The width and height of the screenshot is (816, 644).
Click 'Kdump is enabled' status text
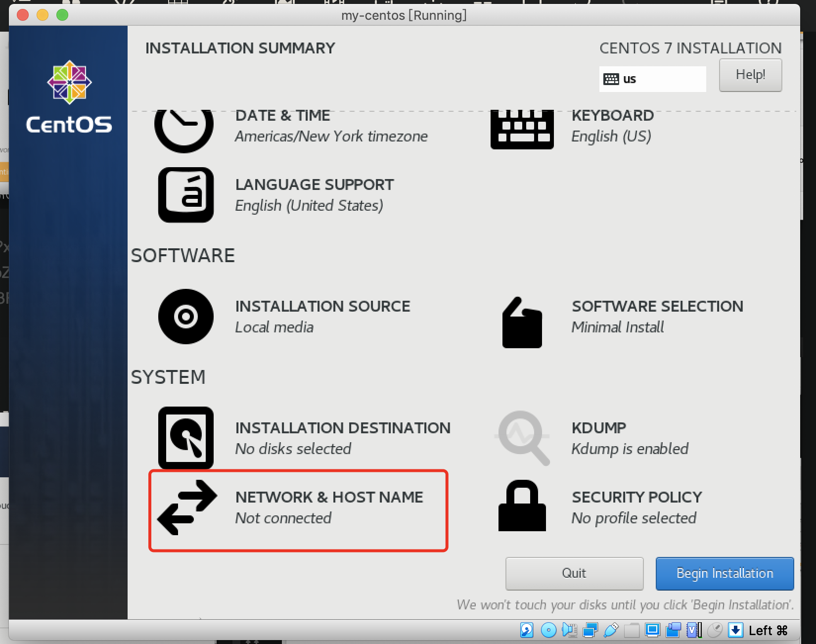[x=630, y=449]
